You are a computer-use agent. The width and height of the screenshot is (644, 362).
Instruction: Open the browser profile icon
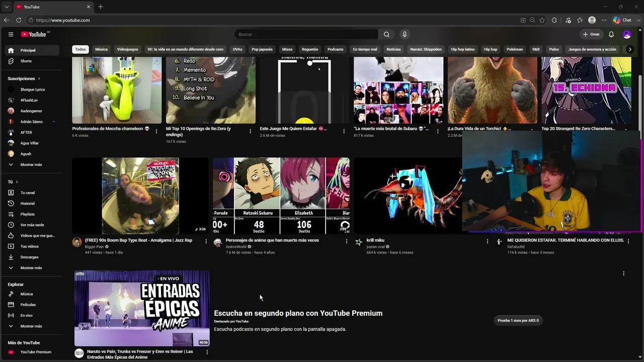click(x=592, y=20)
